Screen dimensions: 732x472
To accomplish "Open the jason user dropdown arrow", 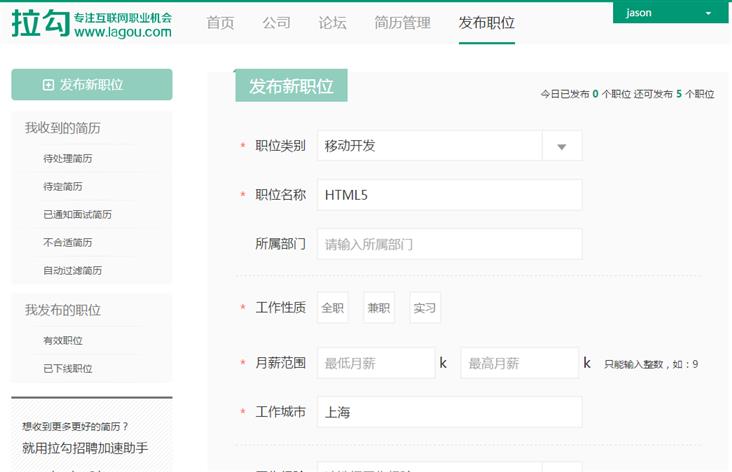I will click(708, 13).
